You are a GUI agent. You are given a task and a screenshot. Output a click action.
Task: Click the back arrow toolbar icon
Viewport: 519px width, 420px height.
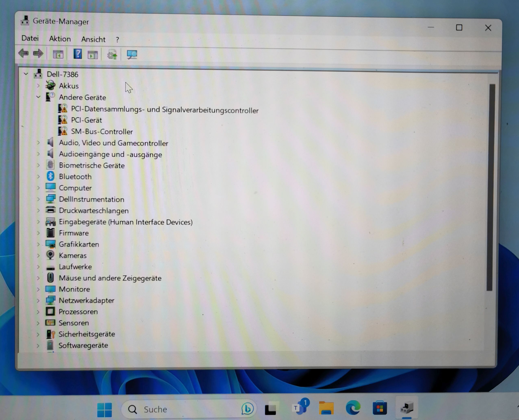coord(24,53)
